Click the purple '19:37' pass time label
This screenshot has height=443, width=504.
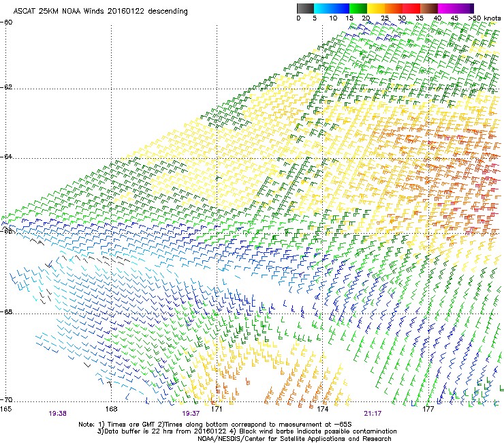(191, 414)
